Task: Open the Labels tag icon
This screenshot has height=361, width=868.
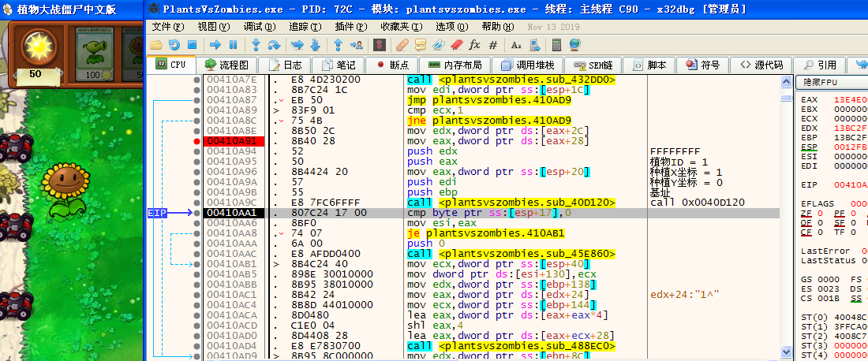Action: [x=439, y=45]
